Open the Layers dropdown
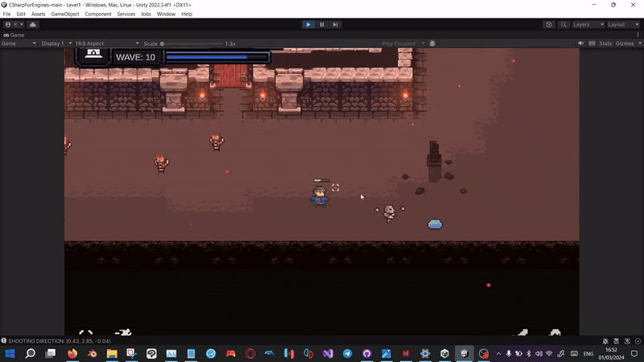Viewport: 644px width, 362px height. pos(587,25)
